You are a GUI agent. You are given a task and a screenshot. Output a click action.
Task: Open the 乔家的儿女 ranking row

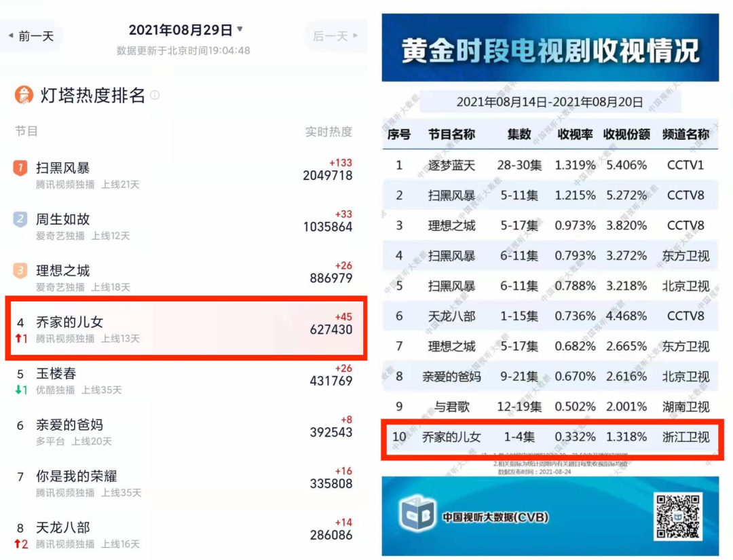point(186,328)
